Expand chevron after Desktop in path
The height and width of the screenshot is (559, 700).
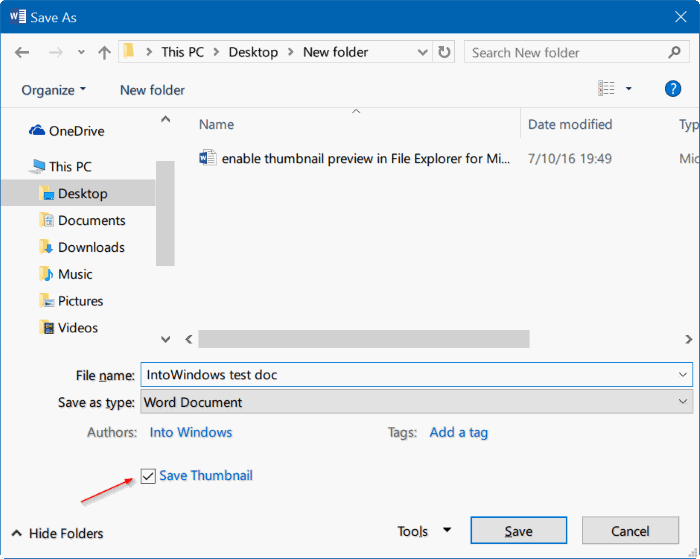click(x=291, y=52)
